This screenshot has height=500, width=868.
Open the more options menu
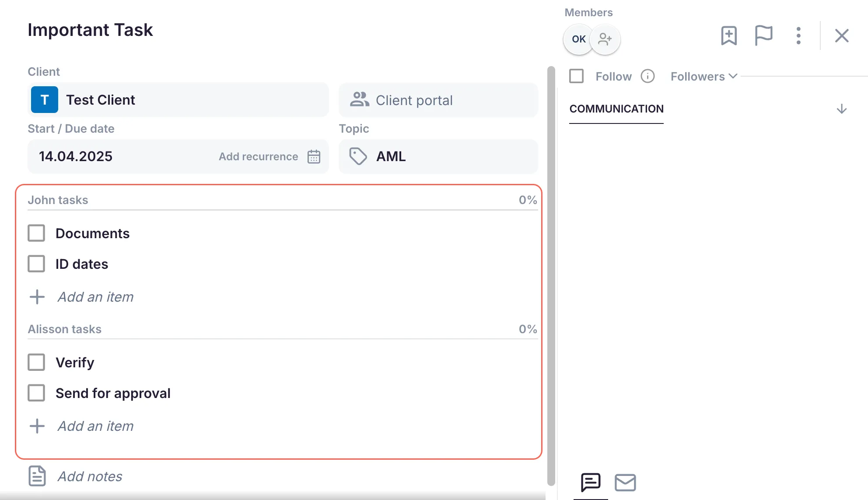coord(798,35)
